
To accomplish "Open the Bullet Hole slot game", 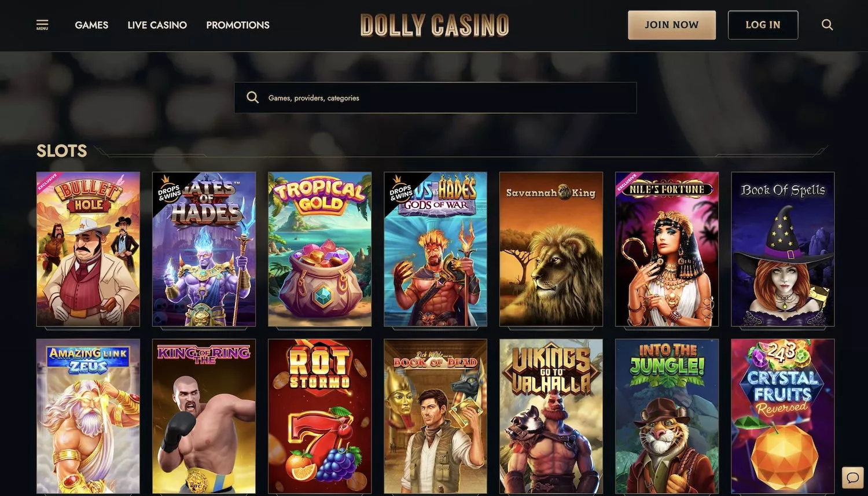I will point(88,249).
